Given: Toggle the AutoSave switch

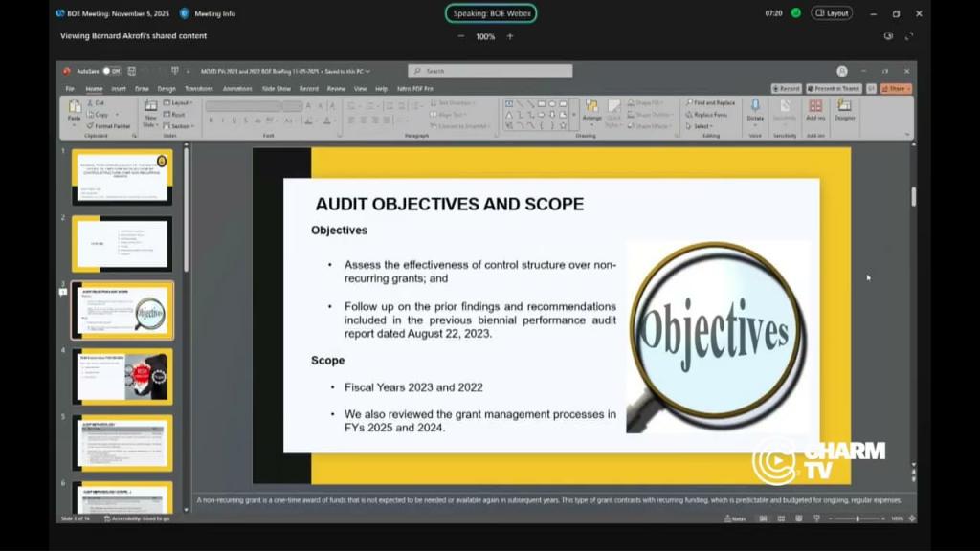Looking at the screenshot, I should point(112,71).
